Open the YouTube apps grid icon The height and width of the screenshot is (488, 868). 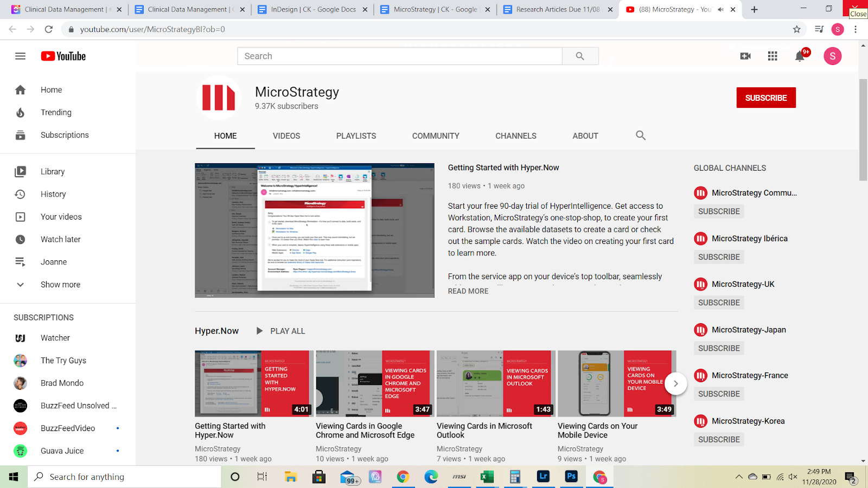(773, 56)
